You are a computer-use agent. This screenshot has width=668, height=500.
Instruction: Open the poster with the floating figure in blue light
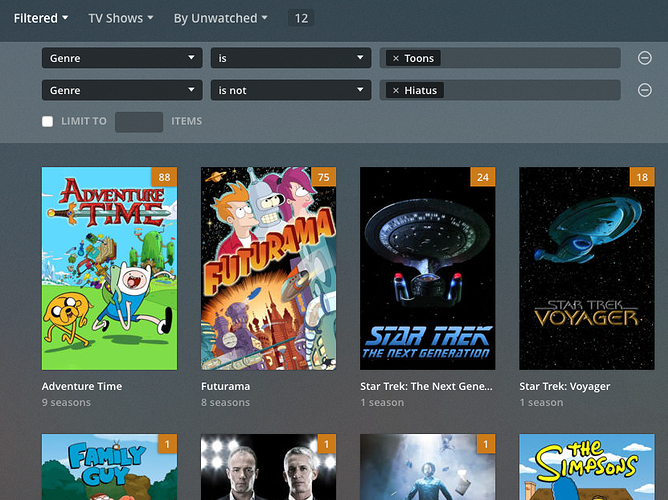(428, 467)
